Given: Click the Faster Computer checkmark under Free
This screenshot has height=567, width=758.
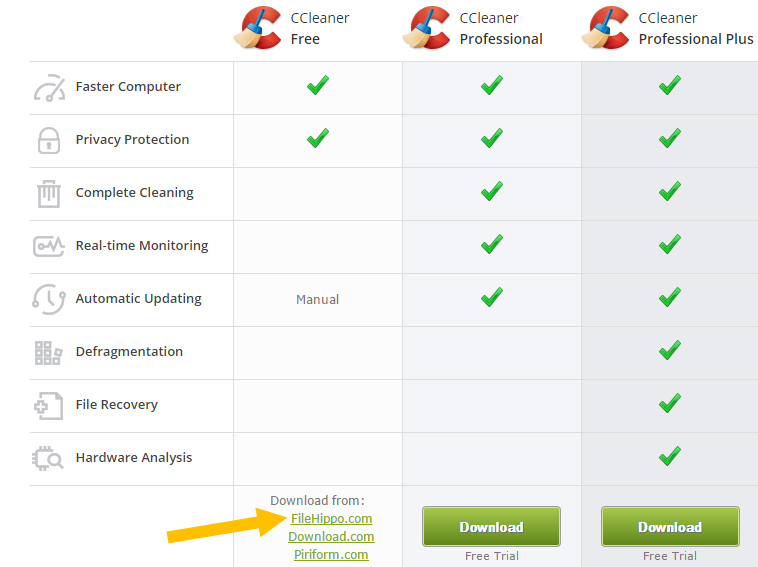Looking at the screenshot, I should point(318,85).
